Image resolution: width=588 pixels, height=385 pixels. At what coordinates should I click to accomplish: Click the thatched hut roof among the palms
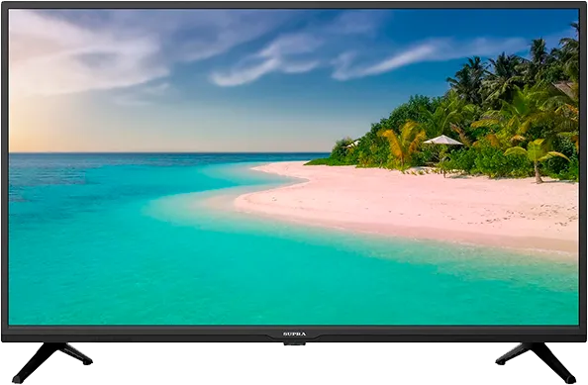coord(565,89)
